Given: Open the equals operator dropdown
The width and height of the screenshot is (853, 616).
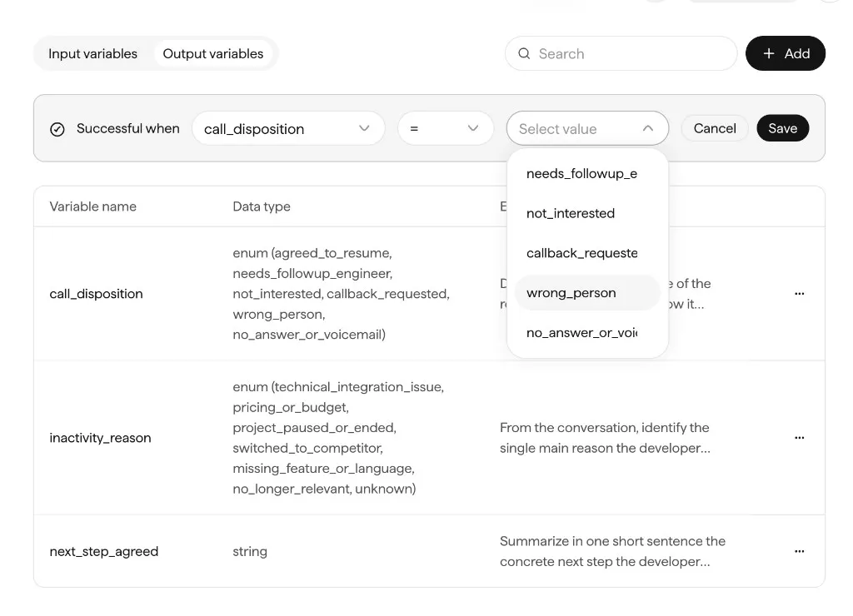Looking at the screenshot, I should pyautogui.click(x=446, y=128).
